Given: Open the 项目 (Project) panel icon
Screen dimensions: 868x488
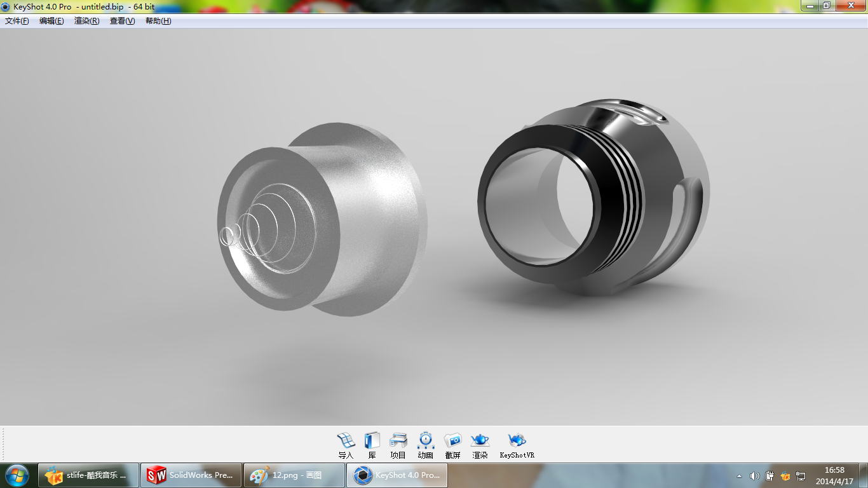Looking at the screenshot, I should [x=398, y=445].
